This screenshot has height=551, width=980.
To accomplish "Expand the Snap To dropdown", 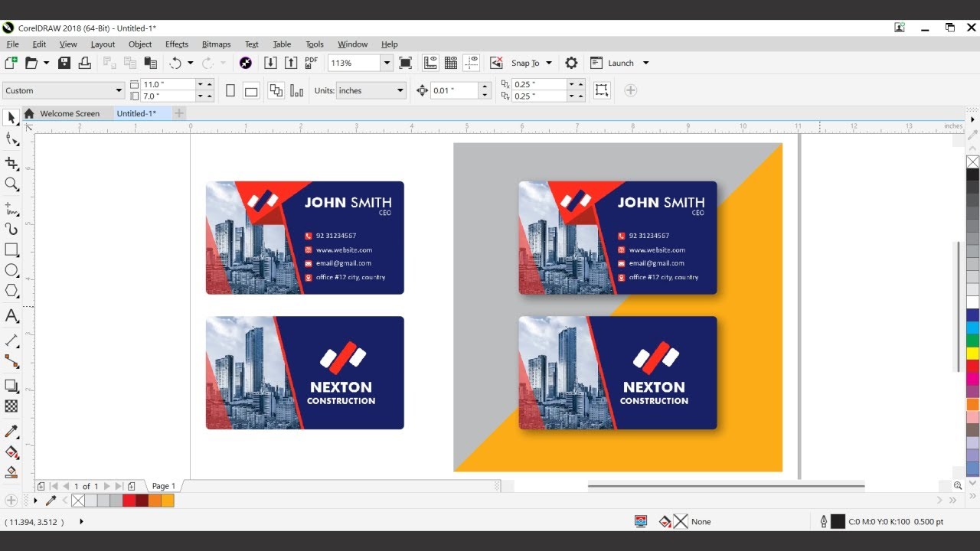I will (549, 63).
